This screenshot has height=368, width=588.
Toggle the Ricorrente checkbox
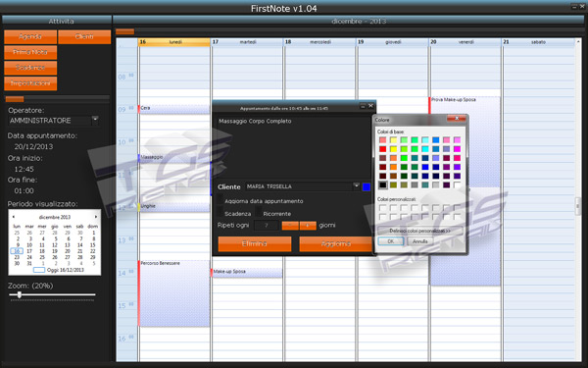coord(259,212)
